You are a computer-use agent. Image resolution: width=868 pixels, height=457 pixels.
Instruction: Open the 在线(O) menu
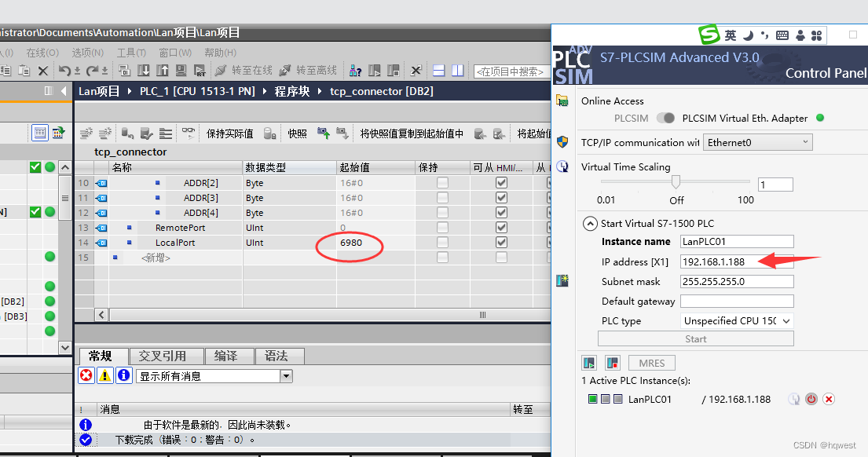[x=42, y=53]
